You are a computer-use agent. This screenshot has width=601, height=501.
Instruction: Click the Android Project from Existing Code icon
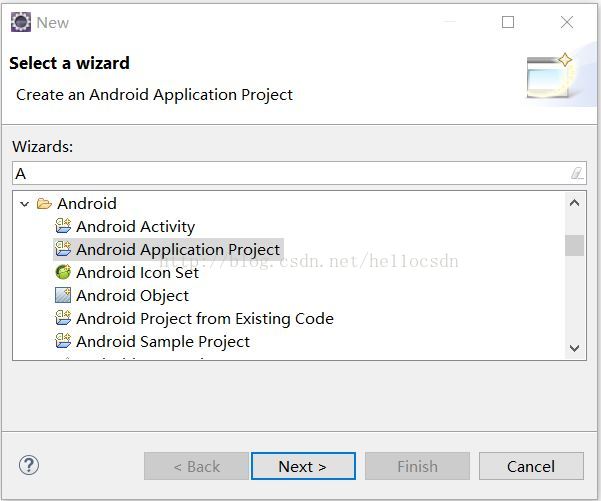[63, 318]
